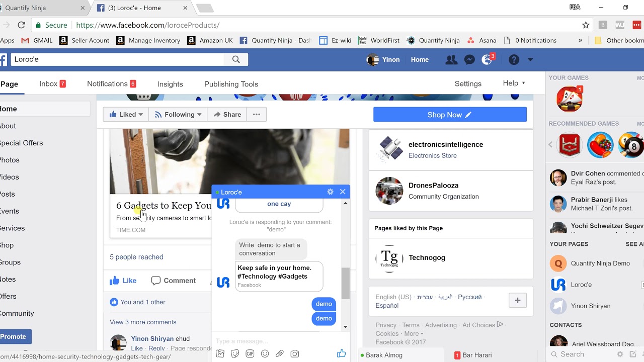Open the account dropdown arrow in top bar
644x362 pixels.
(530, 60)
